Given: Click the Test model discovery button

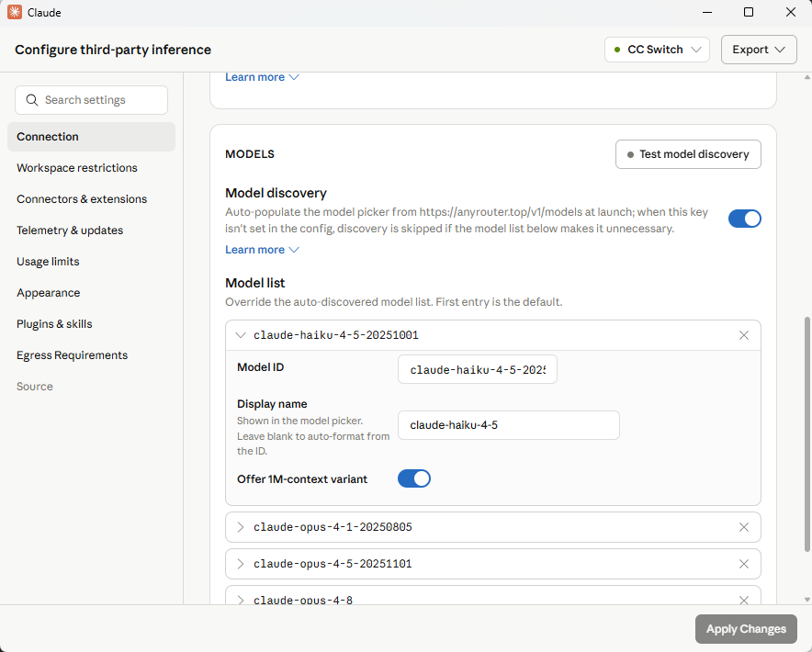Looking at the screenshot, I should (x=688, y=154).
